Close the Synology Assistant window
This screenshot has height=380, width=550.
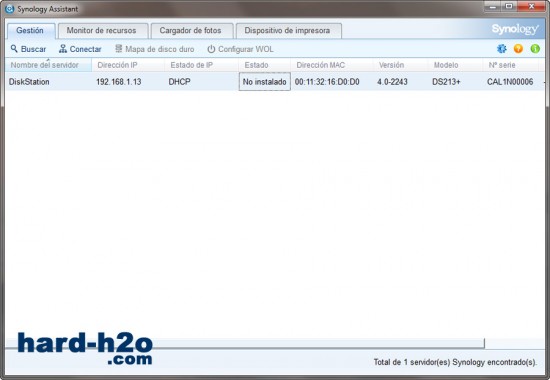point(531,7)
